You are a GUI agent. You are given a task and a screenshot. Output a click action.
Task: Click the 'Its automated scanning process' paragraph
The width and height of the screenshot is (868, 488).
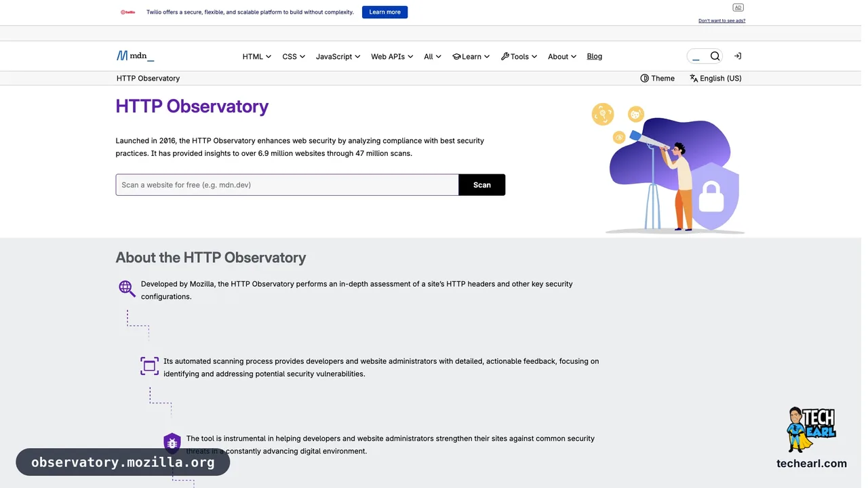click(x=381, y=367)
